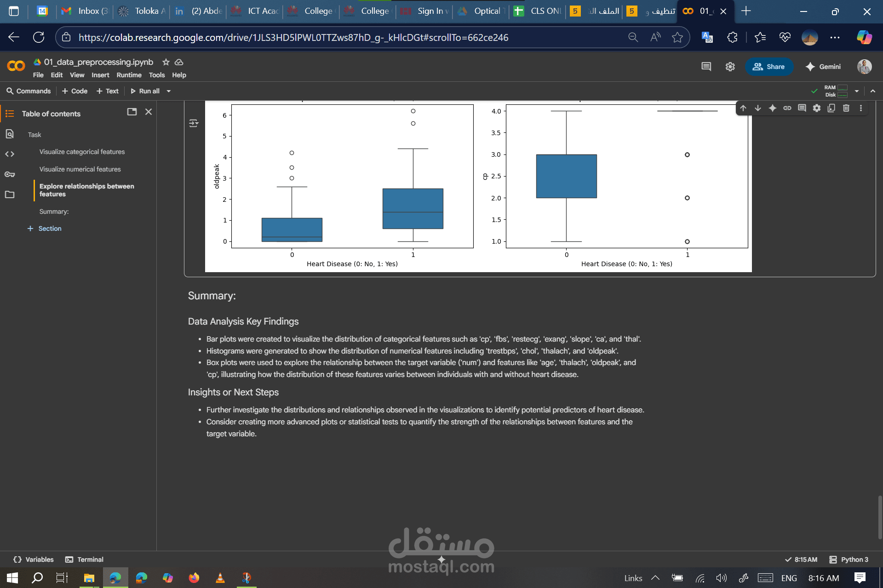Image resolution: width=883 pixels, height=588 pixels.
Task: Click the Share button
Action: tap(768, 67)
